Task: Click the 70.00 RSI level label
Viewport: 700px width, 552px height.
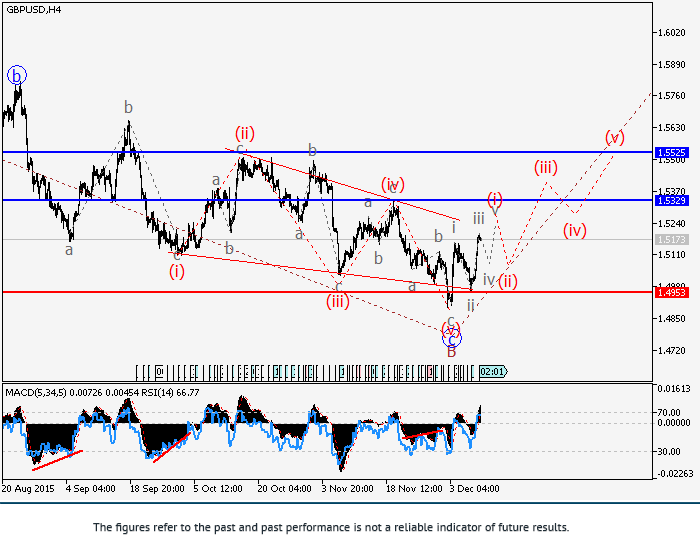Action: click(x=668, y=412)
